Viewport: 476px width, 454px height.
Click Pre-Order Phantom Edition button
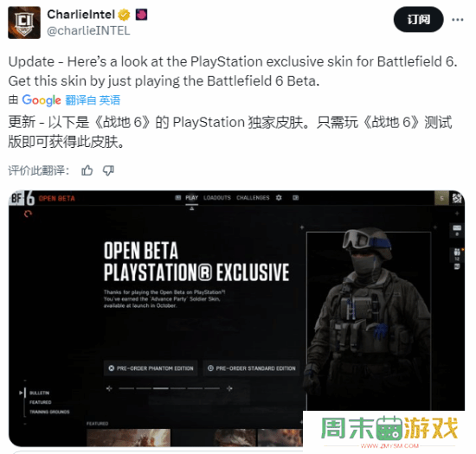tap(151, 368)
